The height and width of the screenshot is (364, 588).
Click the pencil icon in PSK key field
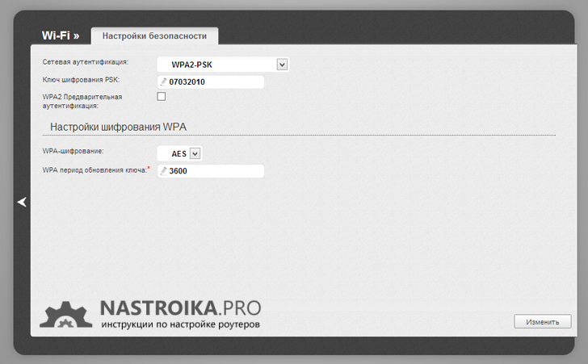[x=163, y=82]
